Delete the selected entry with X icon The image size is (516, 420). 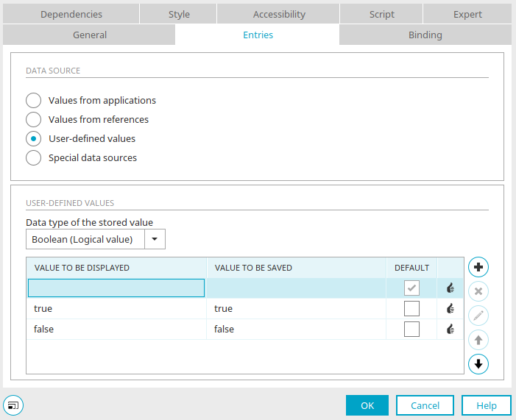[x=478, y=291]
